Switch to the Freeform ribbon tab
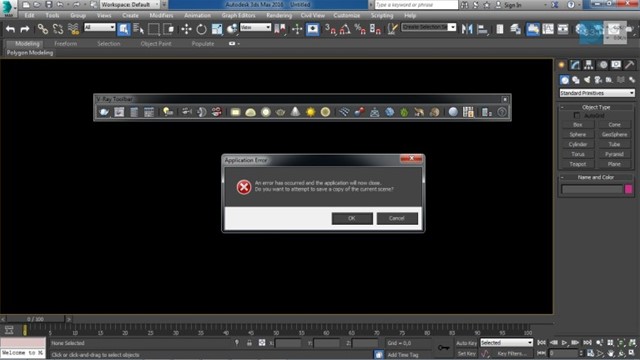This screenshot has width=640, height=360. [66, 44]
